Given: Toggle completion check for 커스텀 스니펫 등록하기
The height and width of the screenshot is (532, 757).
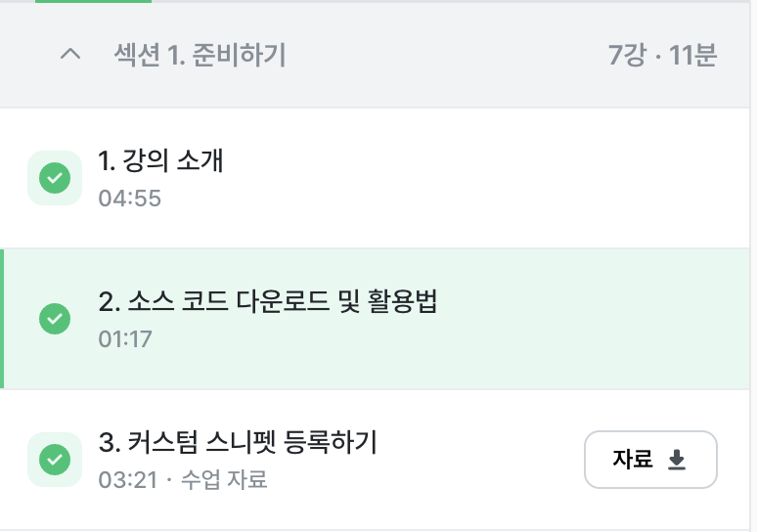Looking at the screenshot, I should coord(55,459).
